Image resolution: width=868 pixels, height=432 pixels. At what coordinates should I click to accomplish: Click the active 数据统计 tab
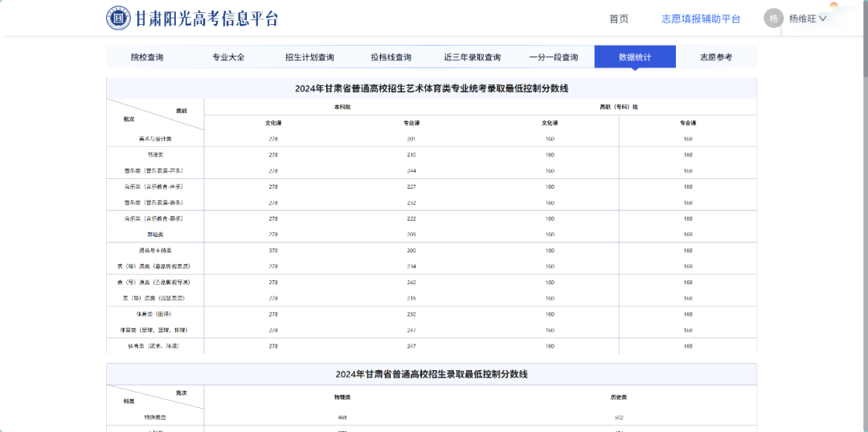(x=634, y=57)
